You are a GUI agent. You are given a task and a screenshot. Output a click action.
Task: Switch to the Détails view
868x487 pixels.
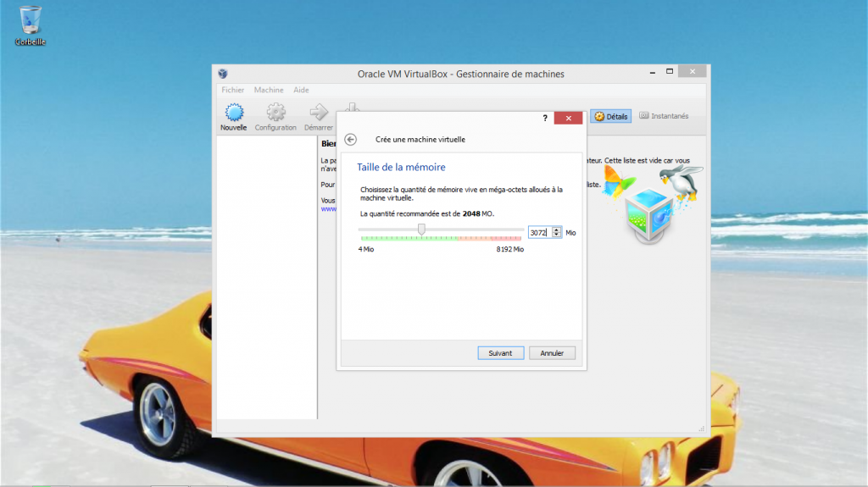(x=610, y=116)
